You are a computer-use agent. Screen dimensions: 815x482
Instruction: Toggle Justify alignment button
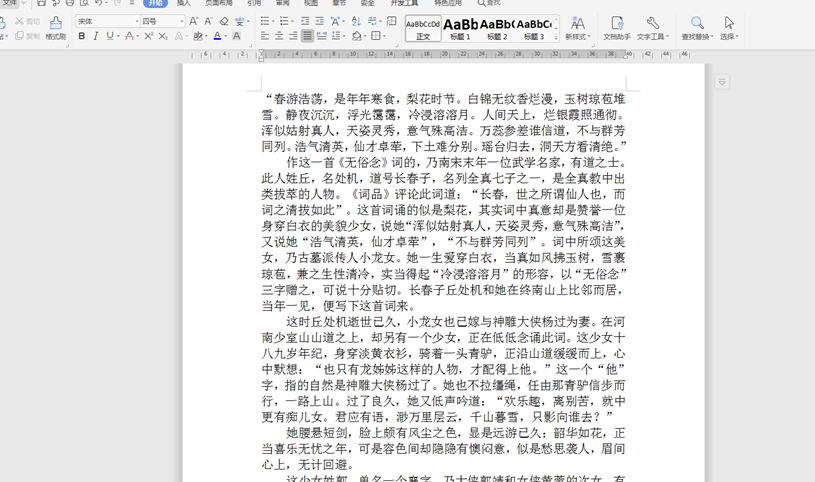coord(307,36)
